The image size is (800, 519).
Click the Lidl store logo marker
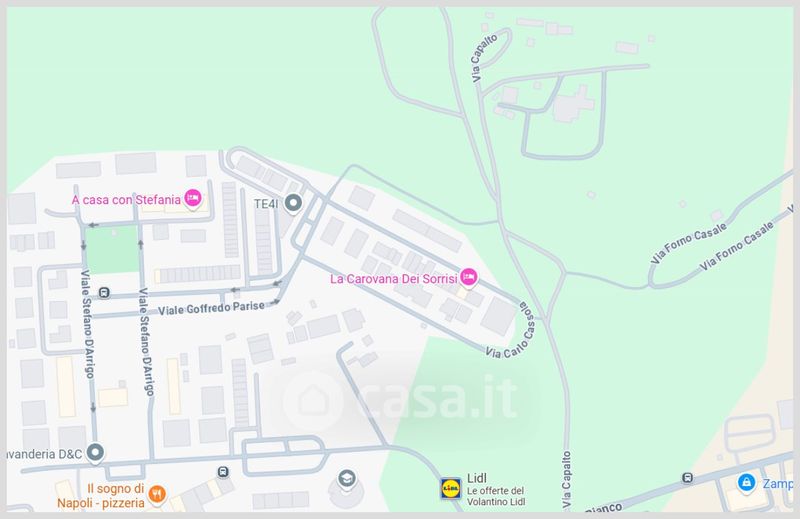[x=451, y=489]
